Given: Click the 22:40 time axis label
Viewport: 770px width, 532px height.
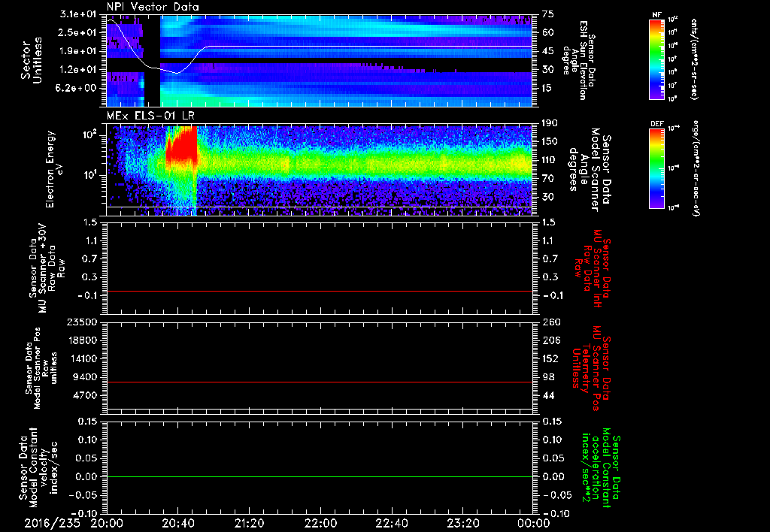Looking at the screenshot, I should [x=391, y=523].
